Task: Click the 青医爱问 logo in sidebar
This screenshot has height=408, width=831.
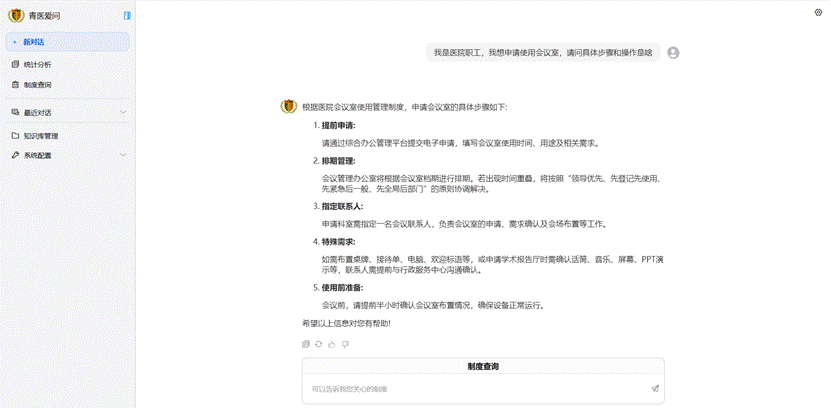Action: [16, 15]
